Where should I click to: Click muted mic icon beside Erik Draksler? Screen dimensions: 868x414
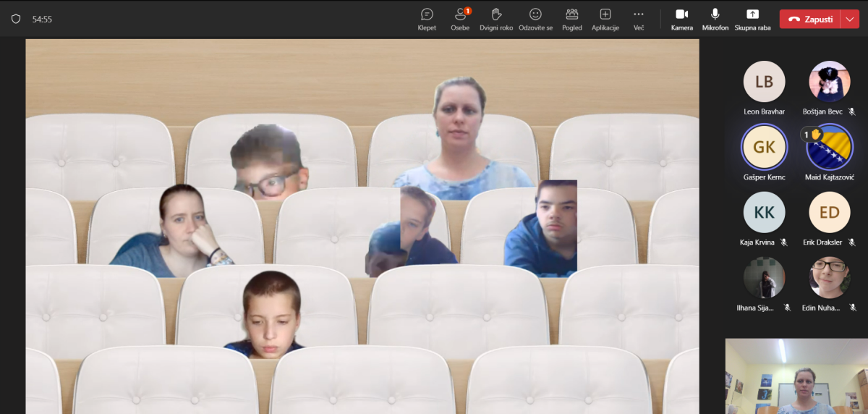pos(854,242)
